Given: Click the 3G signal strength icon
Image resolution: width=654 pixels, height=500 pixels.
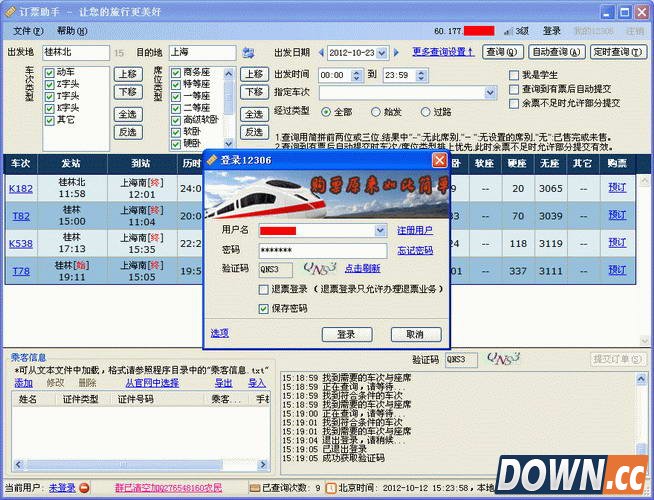Looking at the screenshot, I should 508,31.
